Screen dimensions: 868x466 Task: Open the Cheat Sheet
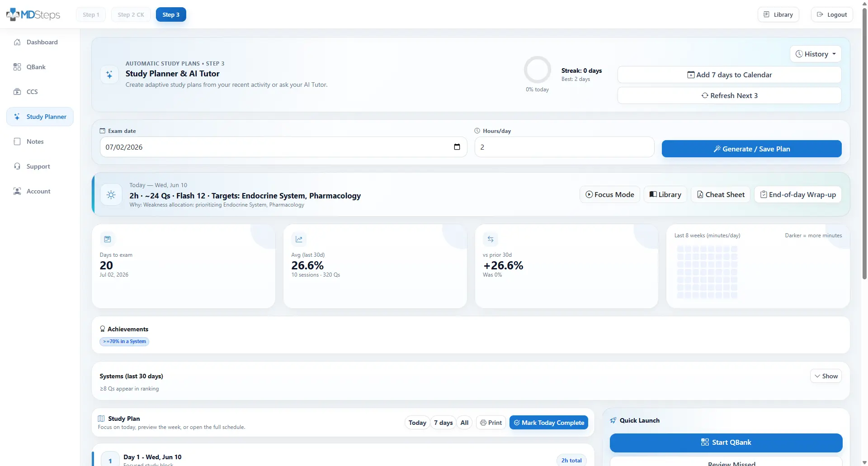[721, 194]
